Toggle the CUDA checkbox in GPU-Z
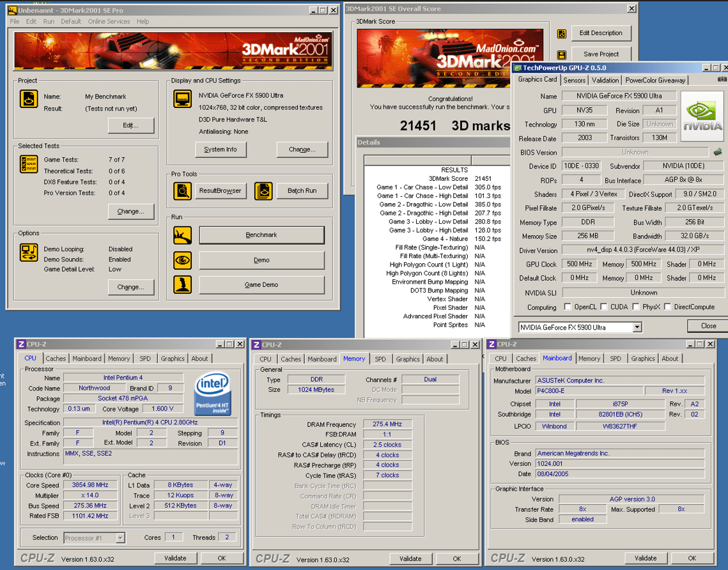Screen dimensions: 728x570 click(603, 306)
